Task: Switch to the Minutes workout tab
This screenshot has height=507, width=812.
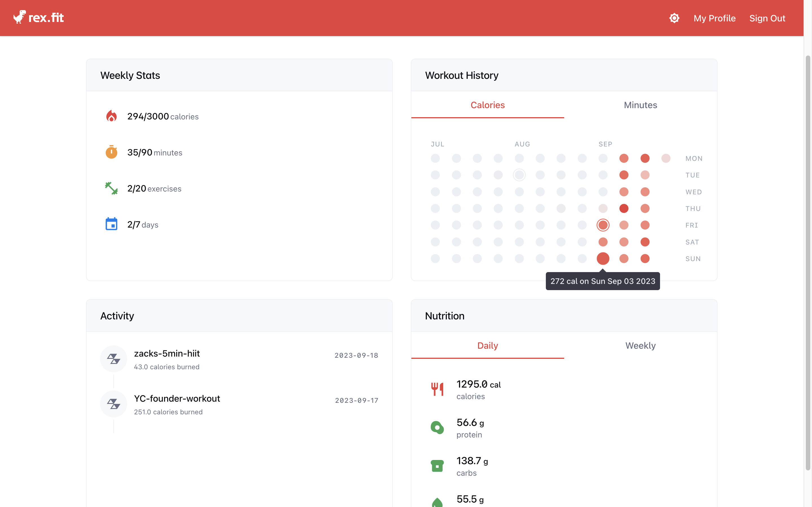Action: coord(640,105)
